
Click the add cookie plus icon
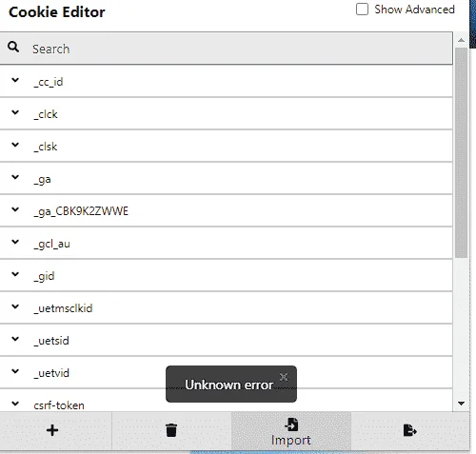tap(52, 430)
